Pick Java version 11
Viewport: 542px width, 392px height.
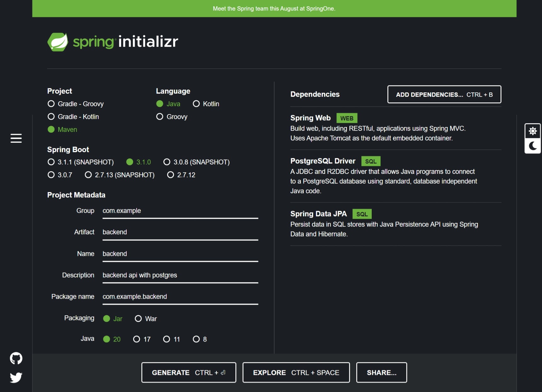click(172, 339)
